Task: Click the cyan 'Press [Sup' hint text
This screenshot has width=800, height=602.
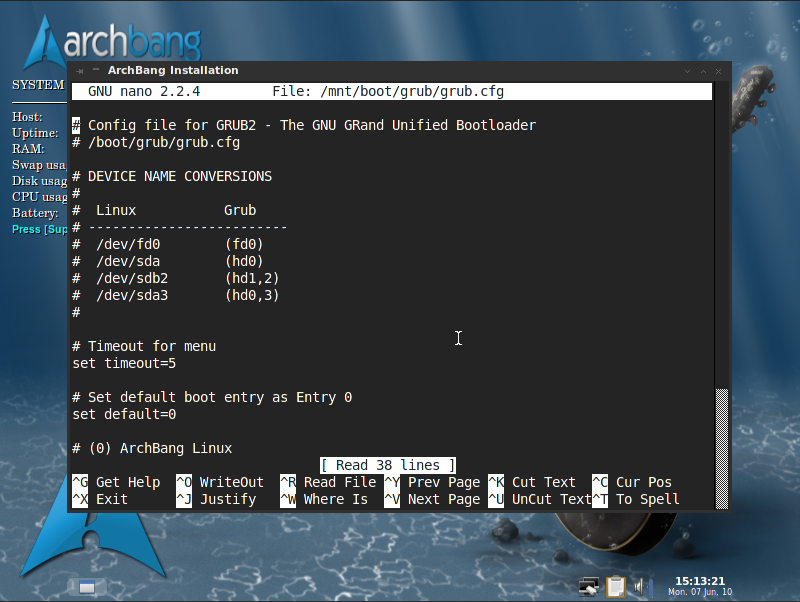Action: click(x=39, y=229)
